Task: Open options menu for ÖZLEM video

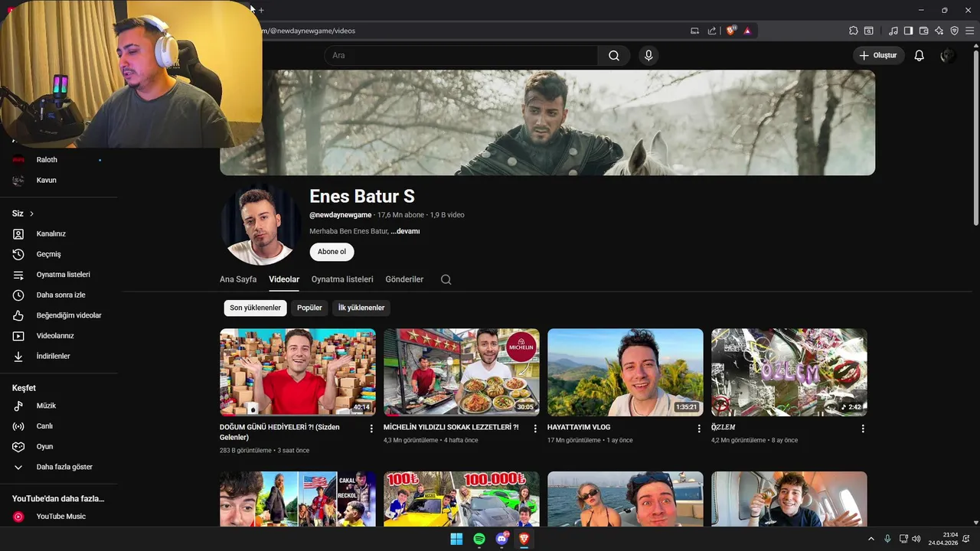Action: pyautogui.click(x=863, y=429)
